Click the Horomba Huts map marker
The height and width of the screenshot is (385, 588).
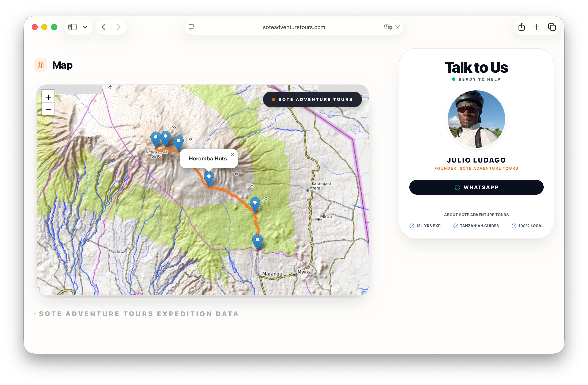209,179
